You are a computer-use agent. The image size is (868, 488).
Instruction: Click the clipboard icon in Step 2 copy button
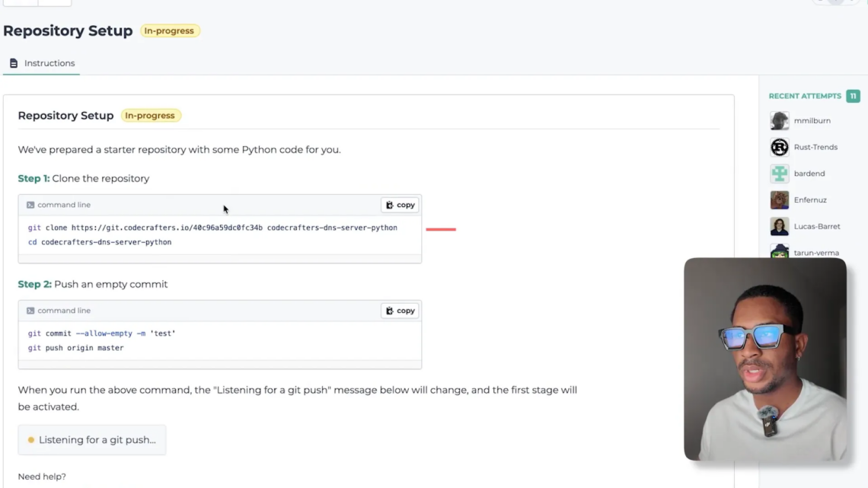pos(390,311)
